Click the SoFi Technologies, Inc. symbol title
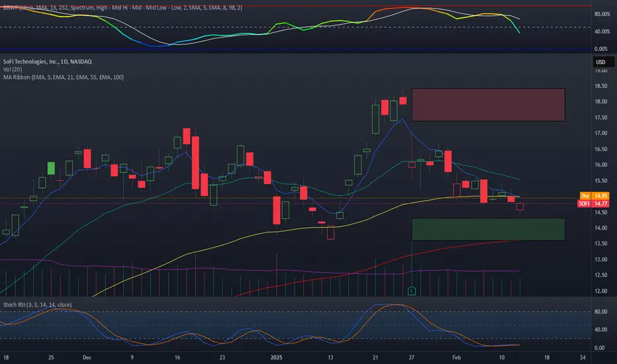 [47, 62]
